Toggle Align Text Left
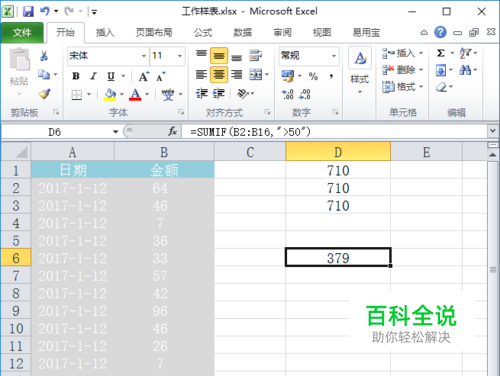500x376 pixels. [201, 75]
